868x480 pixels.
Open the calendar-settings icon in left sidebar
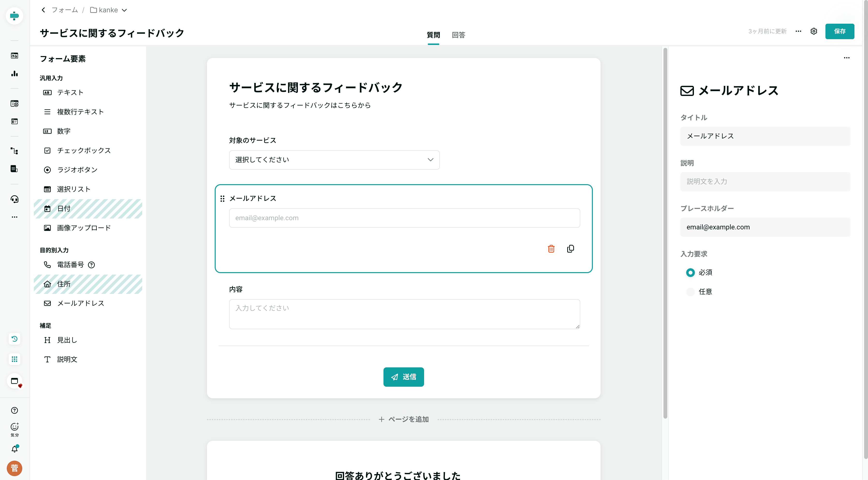15,103
